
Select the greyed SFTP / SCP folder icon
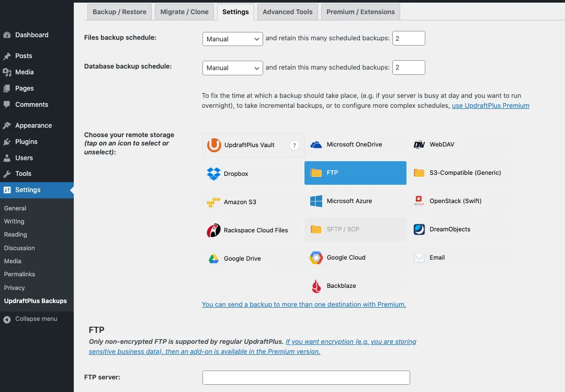316,229
